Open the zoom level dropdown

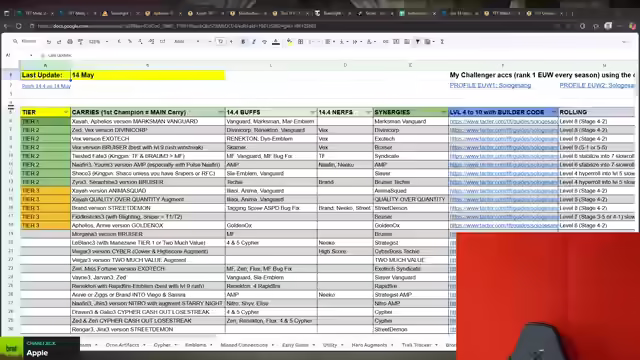[98, 42]
